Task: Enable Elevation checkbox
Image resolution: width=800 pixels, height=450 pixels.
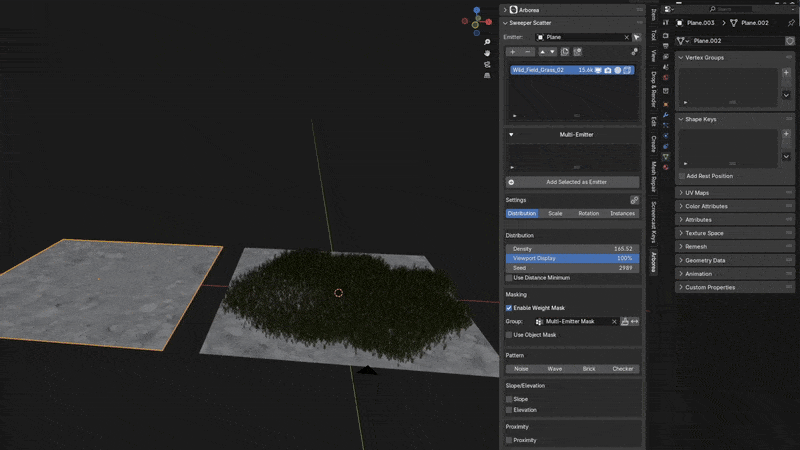Action: coord(509,410)
